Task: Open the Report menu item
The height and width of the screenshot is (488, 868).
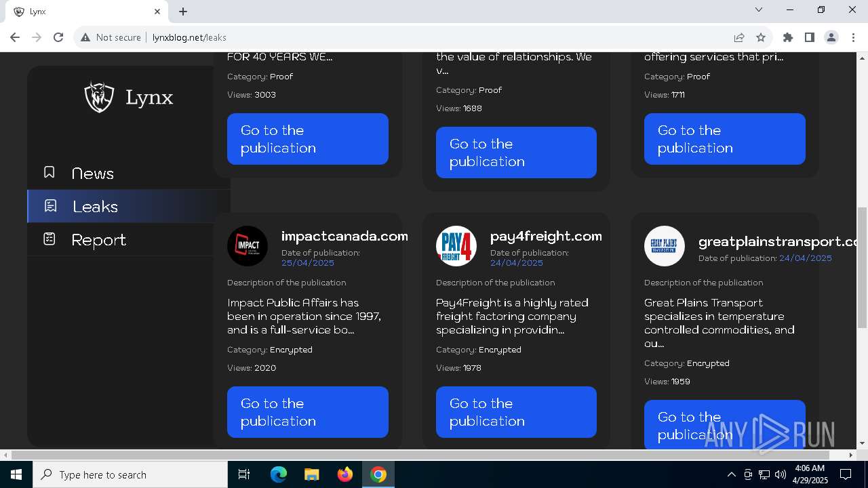Action: point(99,240)
